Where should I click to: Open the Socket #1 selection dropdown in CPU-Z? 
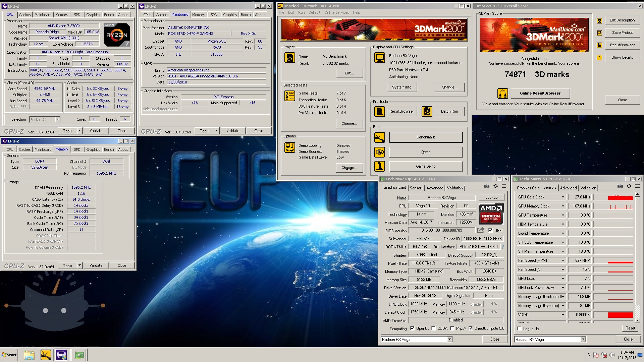(57, 120)
